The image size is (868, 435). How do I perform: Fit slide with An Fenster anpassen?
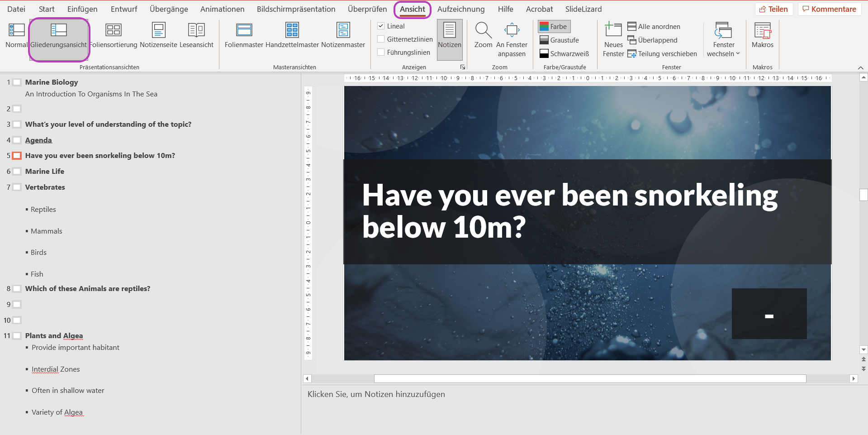tap(512, 40)
